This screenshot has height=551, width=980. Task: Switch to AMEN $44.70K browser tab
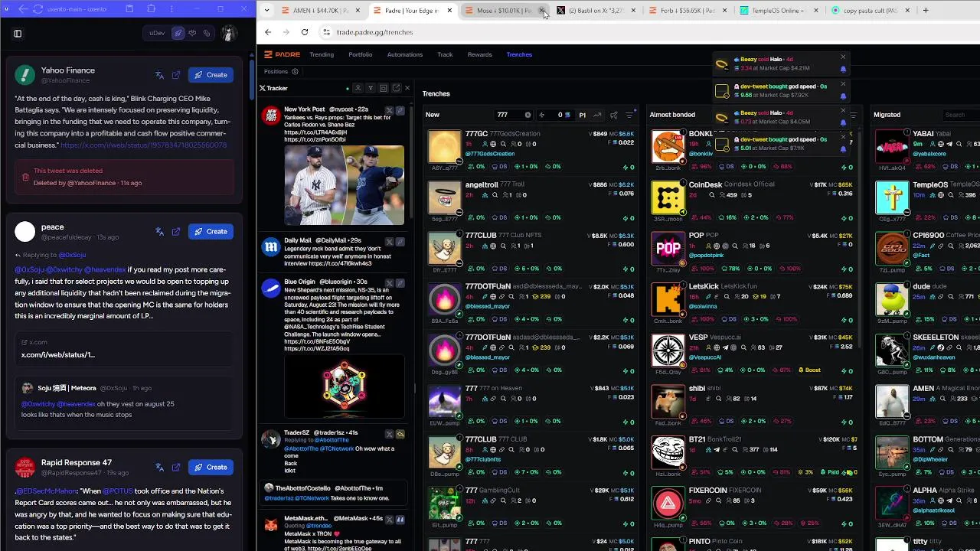coord(322,11)
